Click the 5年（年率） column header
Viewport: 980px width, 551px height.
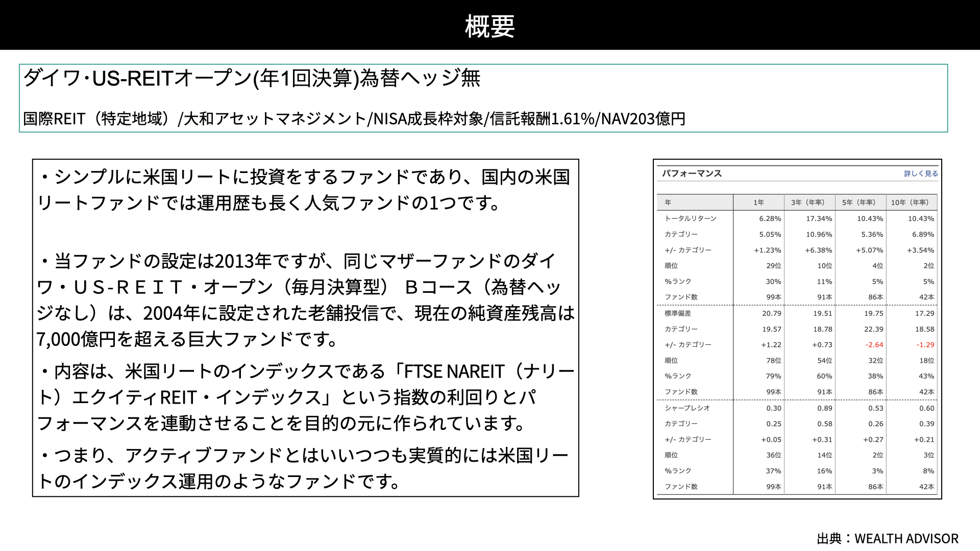(861, 203)
